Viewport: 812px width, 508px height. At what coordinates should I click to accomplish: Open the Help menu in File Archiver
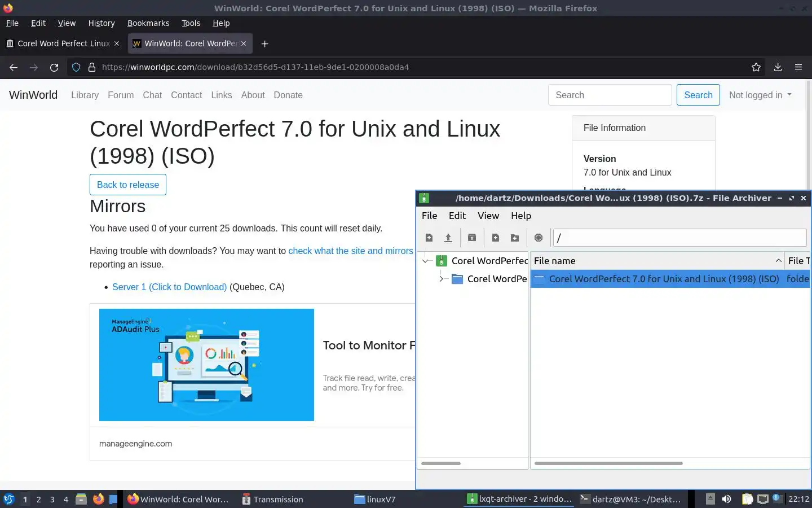click(521, 216)
